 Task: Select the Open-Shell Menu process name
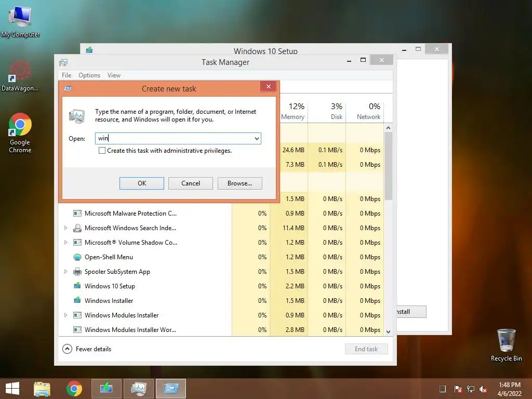point(109,257)
